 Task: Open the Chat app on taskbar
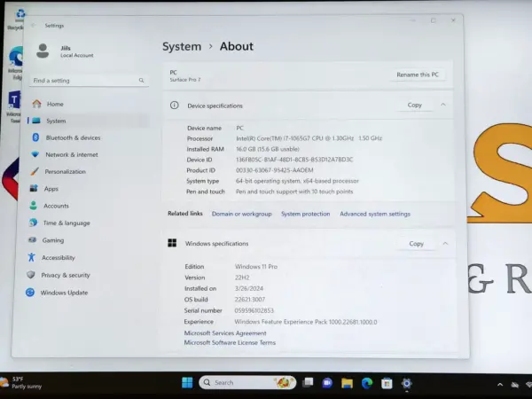327,383
